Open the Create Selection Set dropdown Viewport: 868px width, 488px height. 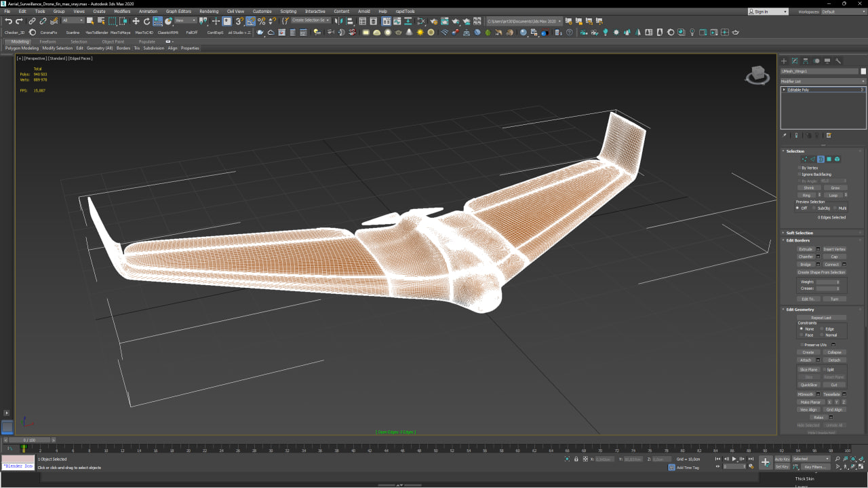pos(311,20)
